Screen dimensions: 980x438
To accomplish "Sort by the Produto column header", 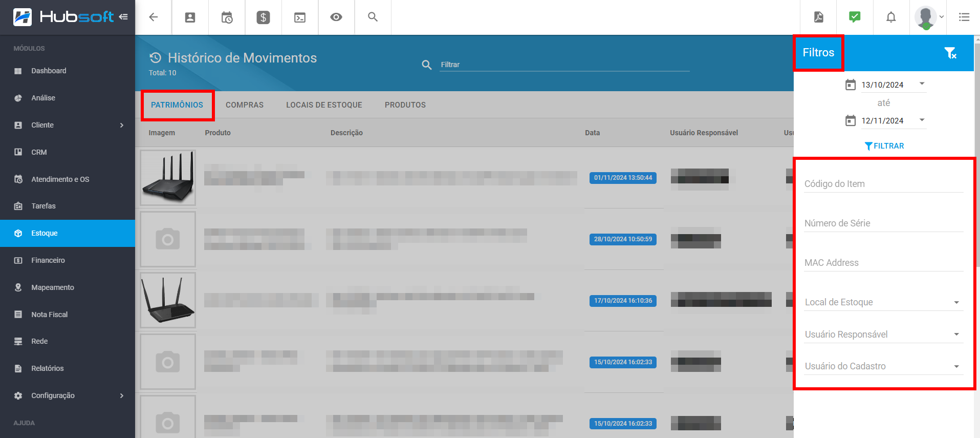I will tap(217, 133).
